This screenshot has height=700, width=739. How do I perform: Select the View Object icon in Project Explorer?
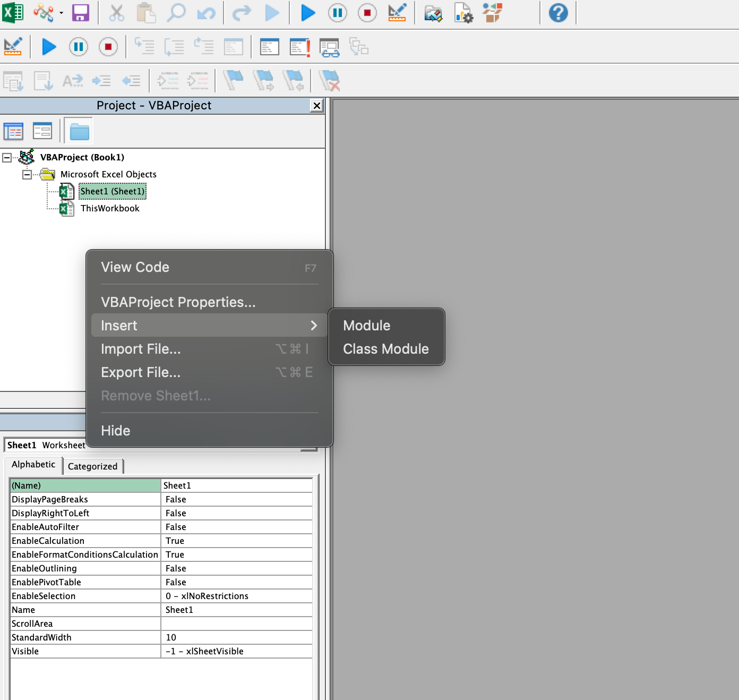tap(42, 131)
